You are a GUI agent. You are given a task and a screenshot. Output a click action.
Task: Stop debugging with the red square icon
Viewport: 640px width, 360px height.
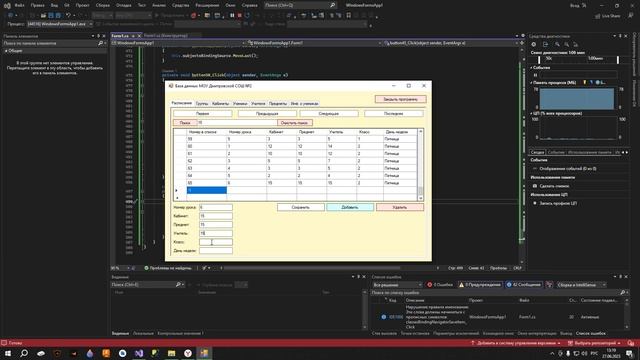[x=240, y=16]
